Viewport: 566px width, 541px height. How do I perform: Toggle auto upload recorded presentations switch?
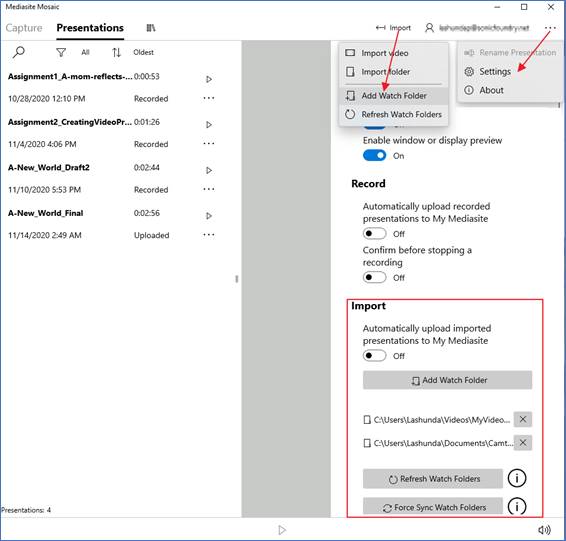[x=374, y=234]
